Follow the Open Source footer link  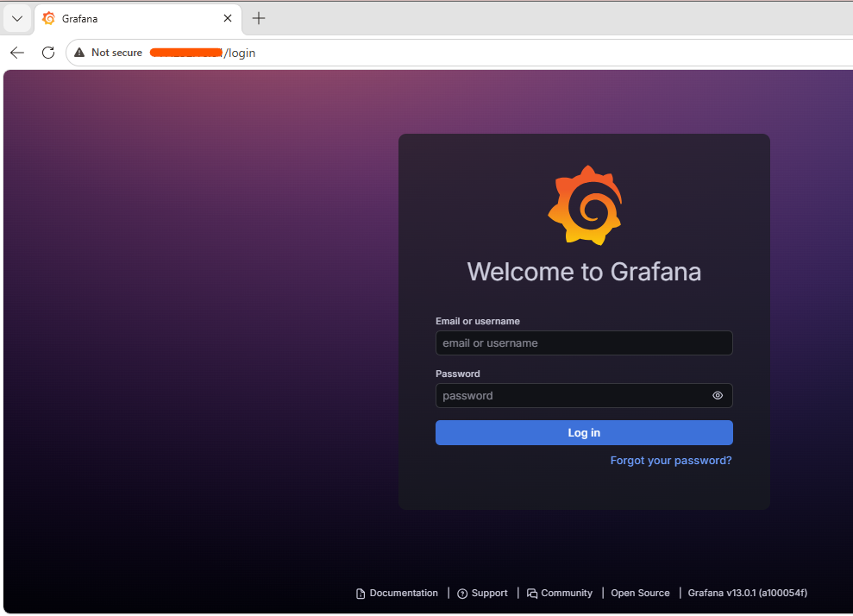pos(640,594)
